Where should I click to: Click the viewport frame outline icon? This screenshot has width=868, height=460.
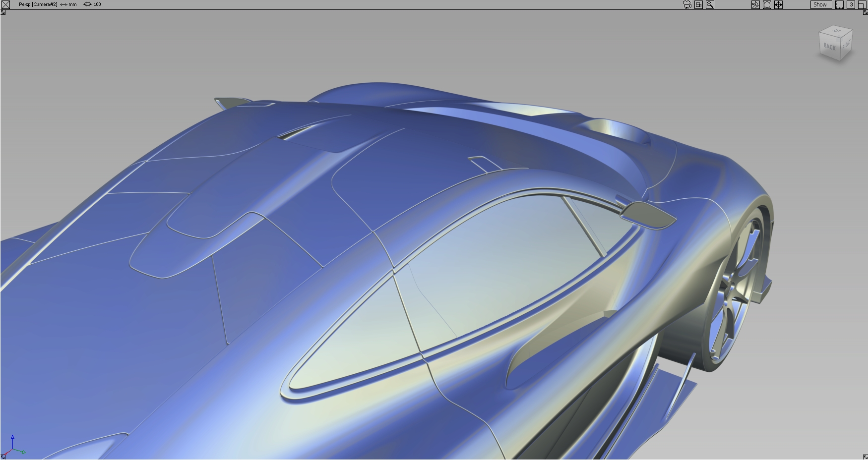(767, 4)
